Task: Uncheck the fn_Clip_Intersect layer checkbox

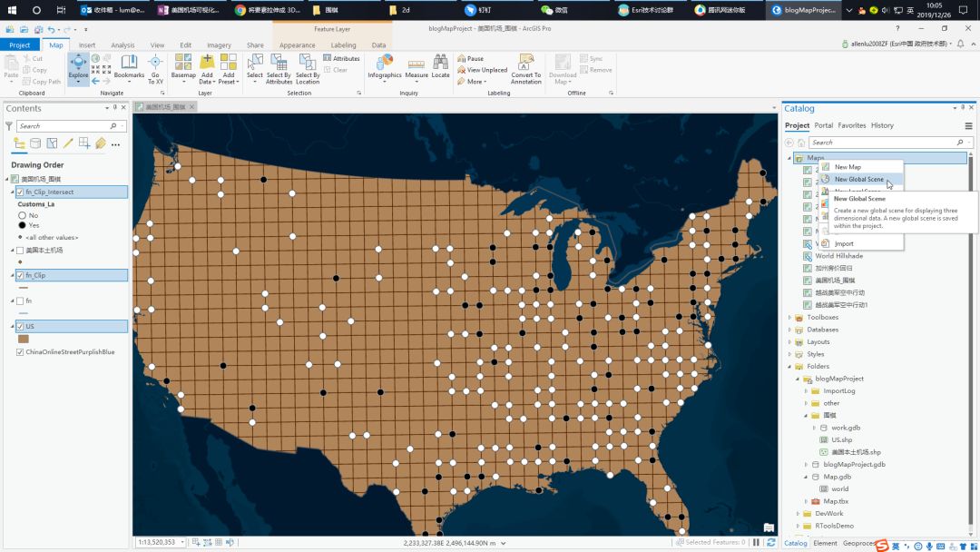Action: click(20, 192)
